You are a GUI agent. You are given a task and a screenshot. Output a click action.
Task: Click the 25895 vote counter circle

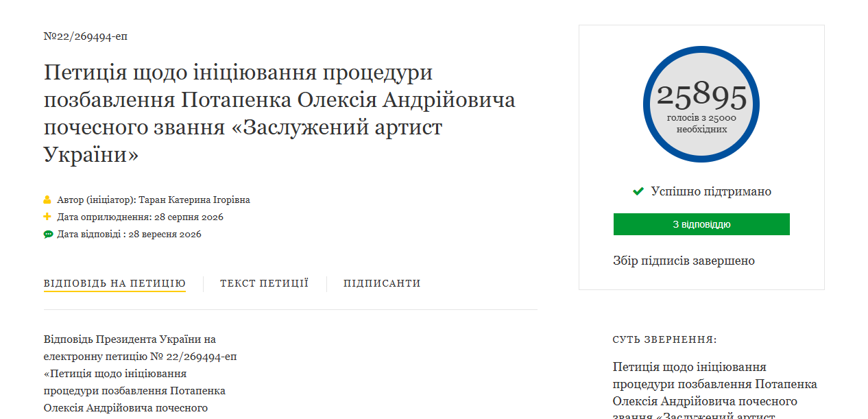click(x=701, y=104)
